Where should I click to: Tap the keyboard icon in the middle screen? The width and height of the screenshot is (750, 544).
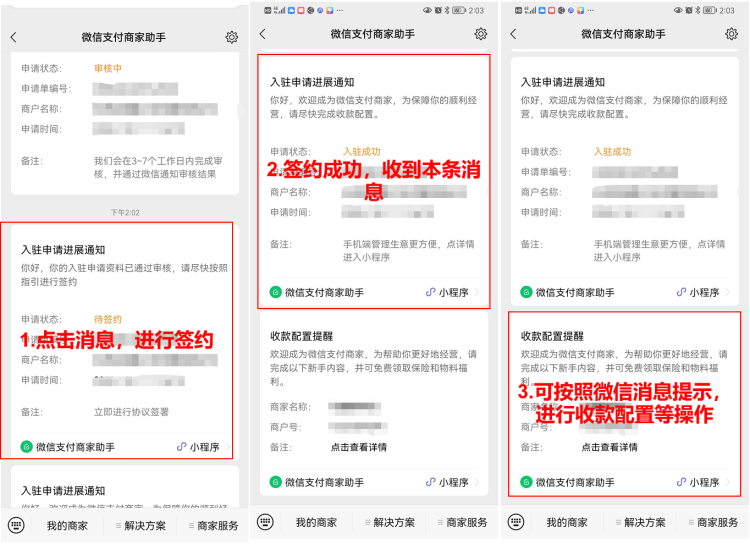point(265,522)
